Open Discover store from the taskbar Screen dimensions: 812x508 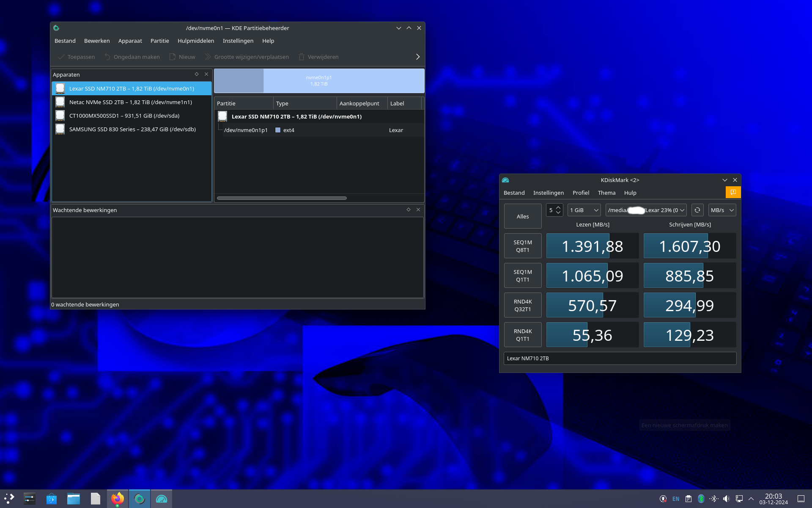[52, 499]
